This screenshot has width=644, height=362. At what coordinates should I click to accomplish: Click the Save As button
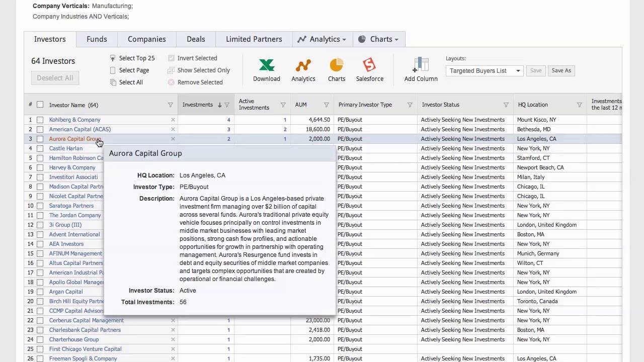(x=561, y=71)
